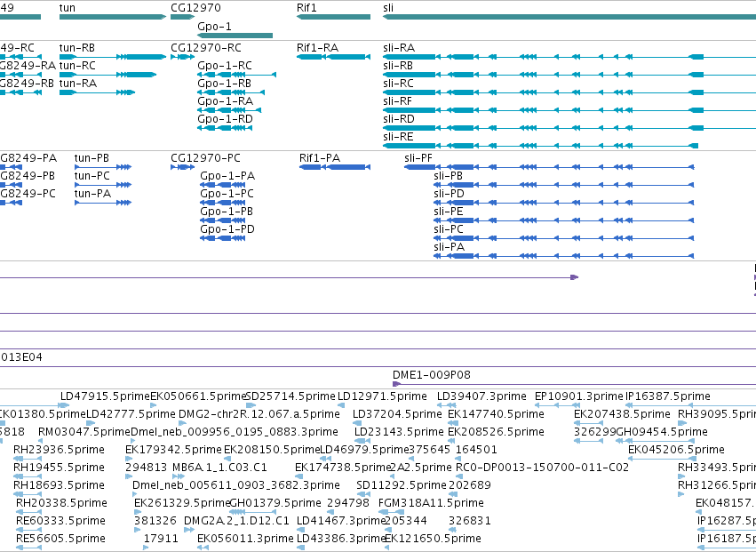Open the Dmel_neb_005611_0903_3682.3prime EST label
The image size is (756, 552).
point(236,485)
